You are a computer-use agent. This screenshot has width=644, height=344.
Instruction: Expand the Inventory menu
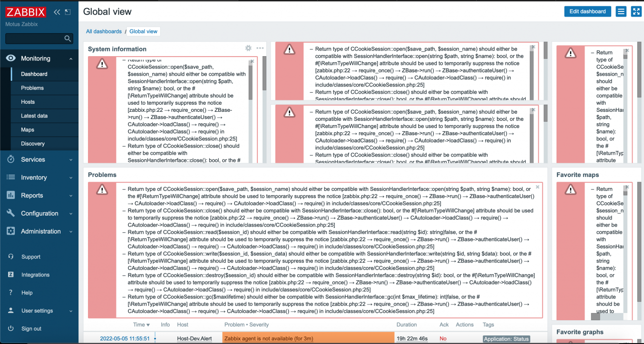coord(39,177)
